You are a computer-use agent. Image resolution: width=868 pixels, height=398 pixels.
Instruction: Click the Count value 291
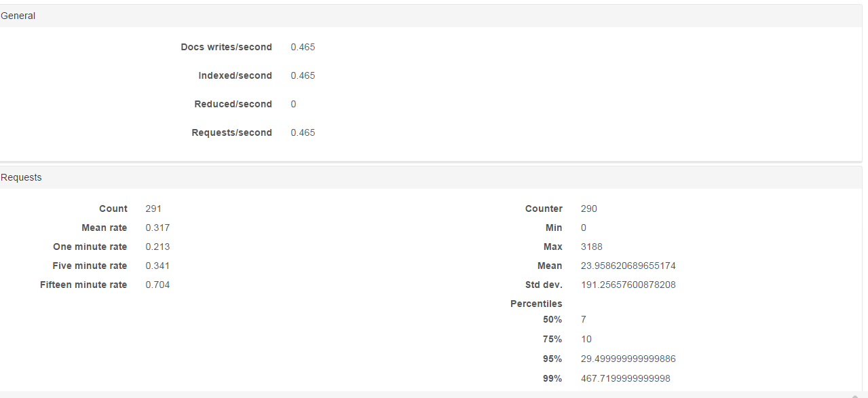tap(153, 209)
